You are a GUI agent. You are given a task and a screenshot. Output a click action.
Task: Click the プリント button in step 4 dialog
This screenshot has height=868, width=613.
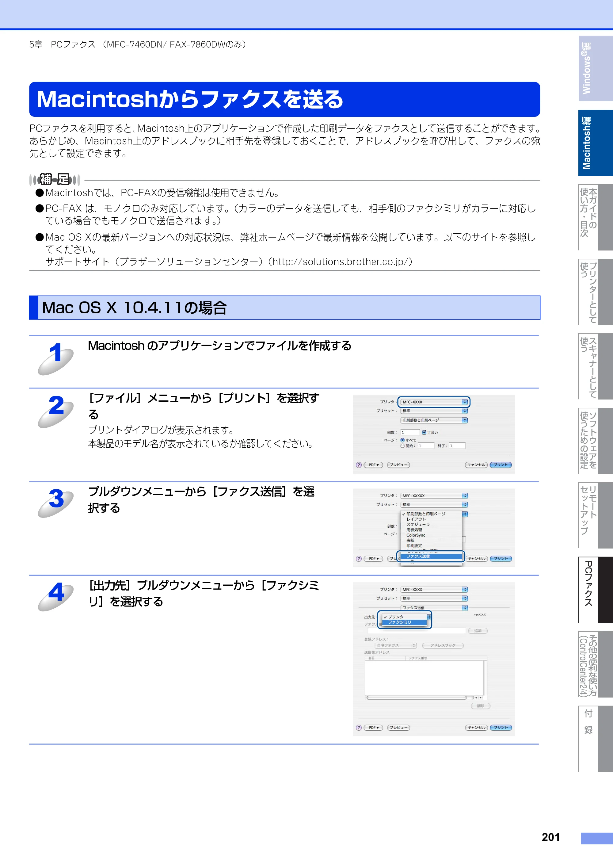501,727
